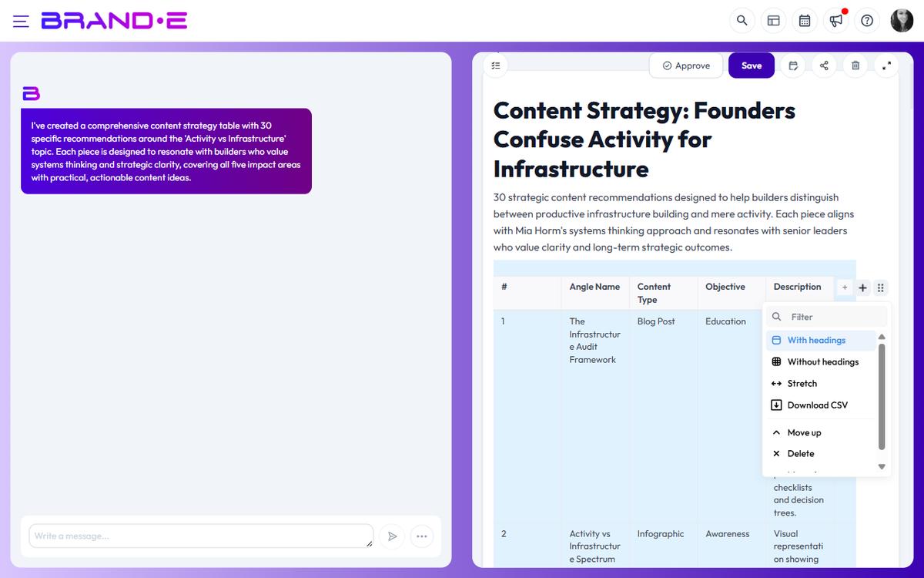Open the chat more options ellipsis
The height and width of the screenshot is (578, 924).
(x=421, y=536)
